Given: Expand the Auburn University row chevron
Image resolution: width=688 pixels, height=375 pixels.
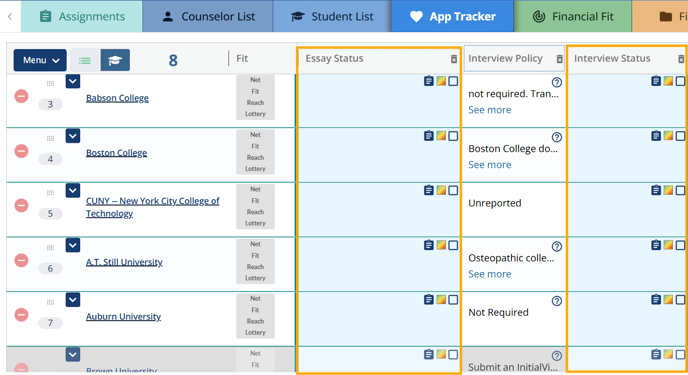Looking at the screenshot, I should click(73, 300).
